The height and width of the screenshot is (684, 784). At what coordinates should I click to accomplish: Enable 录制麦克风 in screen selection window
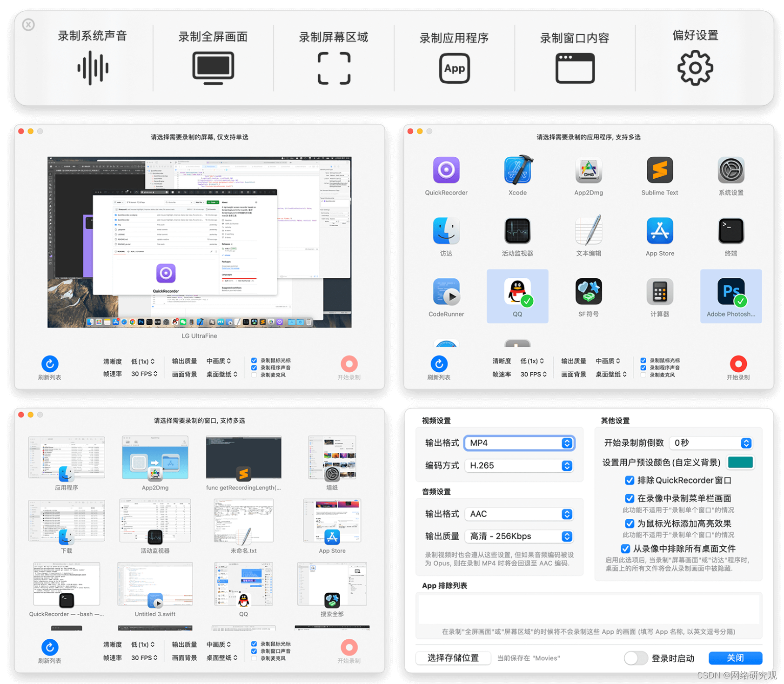[254, 375]
